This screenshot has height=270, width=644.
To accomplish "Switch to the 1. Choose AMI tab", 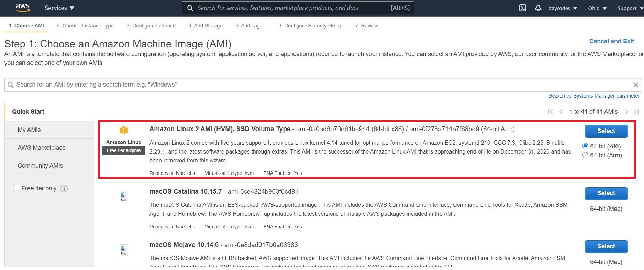I will [x=26, y=26].
